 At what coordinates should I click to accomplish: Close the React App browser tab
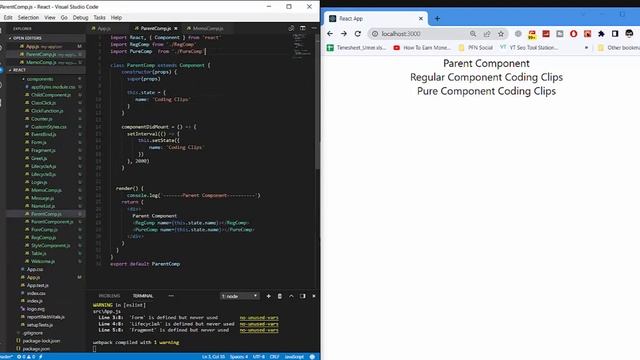coord(421,18)
